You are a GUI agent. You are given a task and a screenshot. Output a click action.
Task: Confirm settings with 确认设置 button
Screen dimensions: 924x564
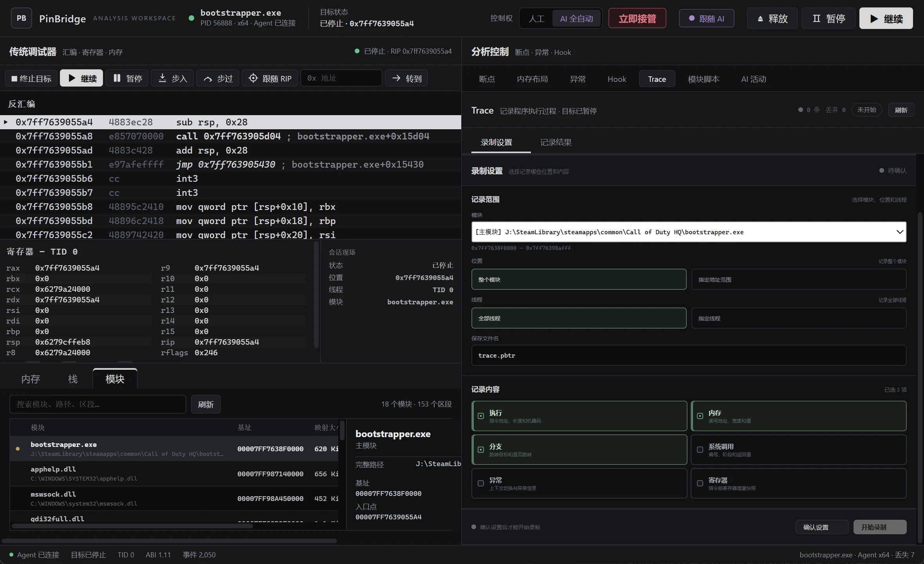click(822, 527)
